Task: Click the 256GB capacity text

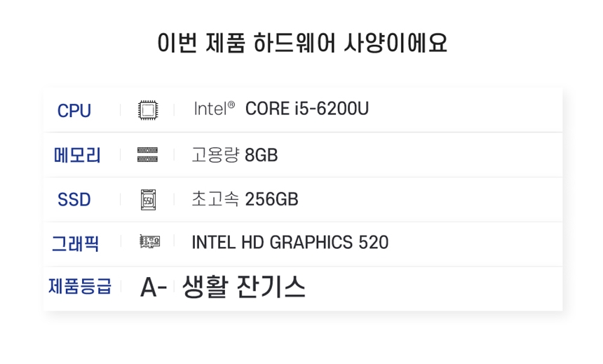Action: [271, 200]
